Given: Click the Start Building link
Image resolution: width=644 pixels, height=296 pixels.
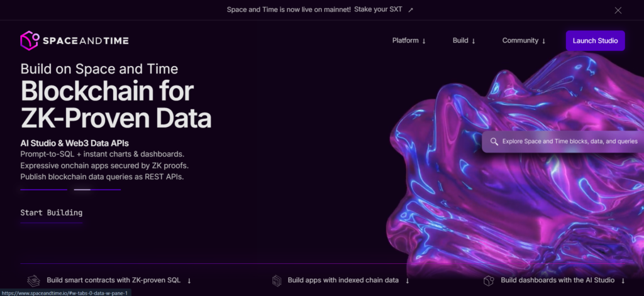Looking at the screenshot, I should tap(52, 212).
